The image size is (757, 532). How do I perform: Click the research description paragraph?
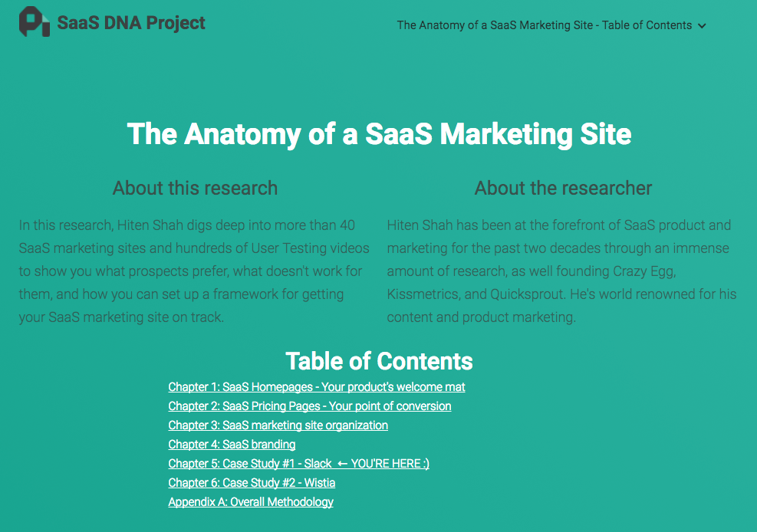click(194, 271)
